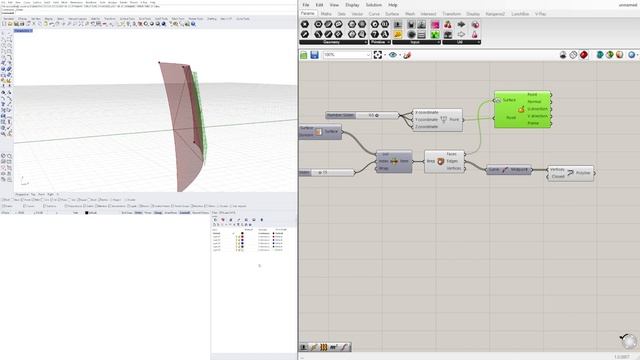Expand the Util panel dropdown bar

coord(462,42)
